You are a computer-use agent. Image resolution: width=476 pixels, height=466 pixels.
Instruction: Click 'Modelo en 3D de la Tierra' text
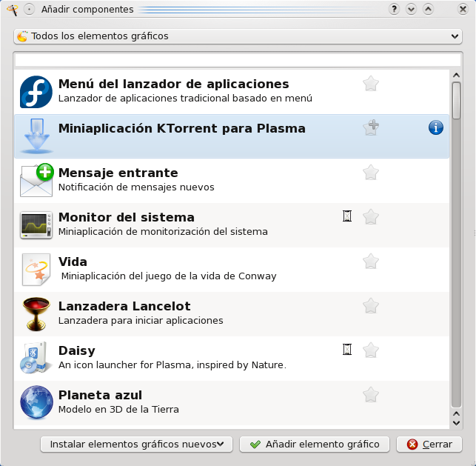(x=118, y=410)
